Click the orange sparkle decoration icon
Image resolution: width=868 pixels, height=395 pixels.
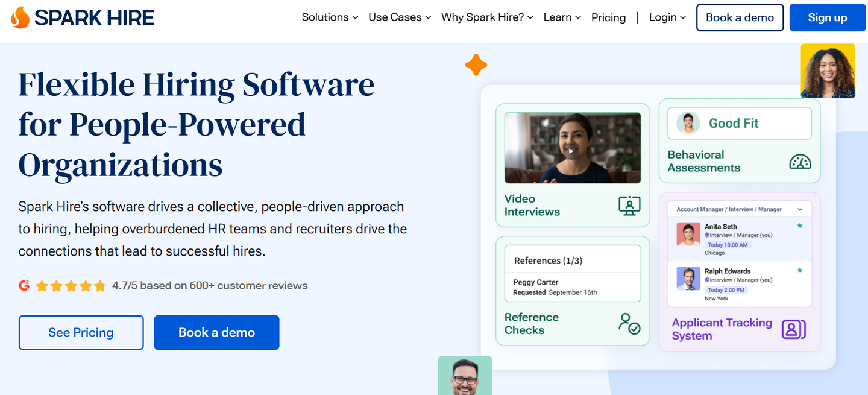[x=476, y=65]
